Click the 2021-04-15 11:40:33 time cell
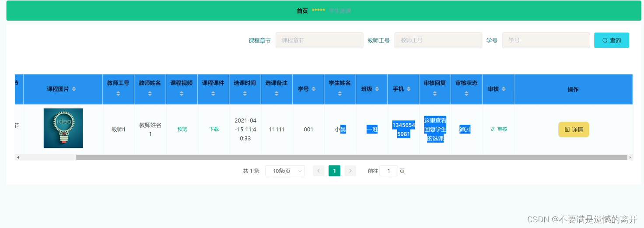This screenshot has width=644, height=228. click(x=245, y=130)
